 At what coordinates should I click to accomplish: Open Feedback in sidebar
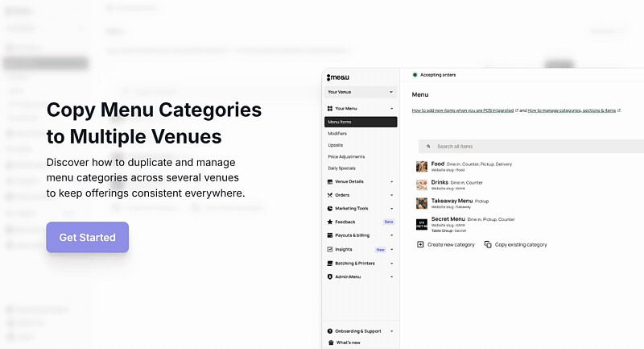click(345, 222)
